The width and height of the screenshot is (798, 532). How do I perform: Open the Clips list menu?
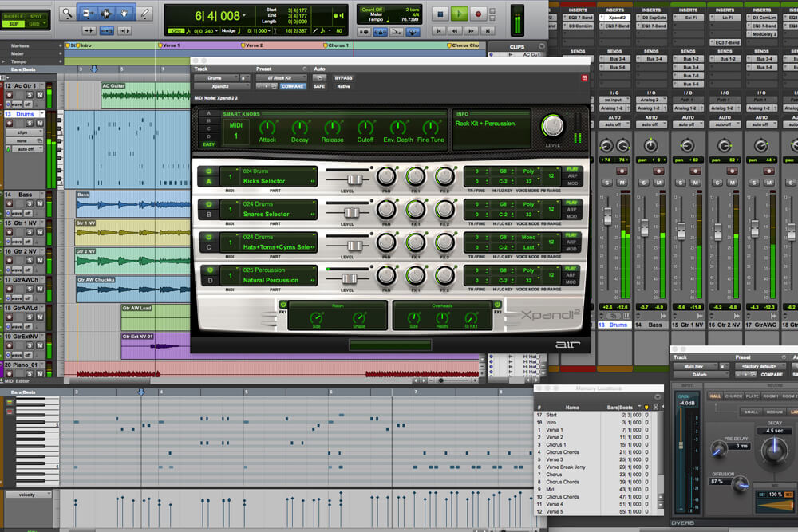point(542,47)
